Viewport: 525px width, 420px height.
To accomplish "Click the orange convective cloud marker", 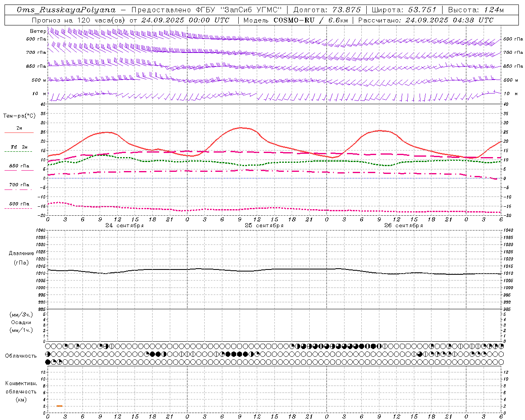I will coord(59,406).
